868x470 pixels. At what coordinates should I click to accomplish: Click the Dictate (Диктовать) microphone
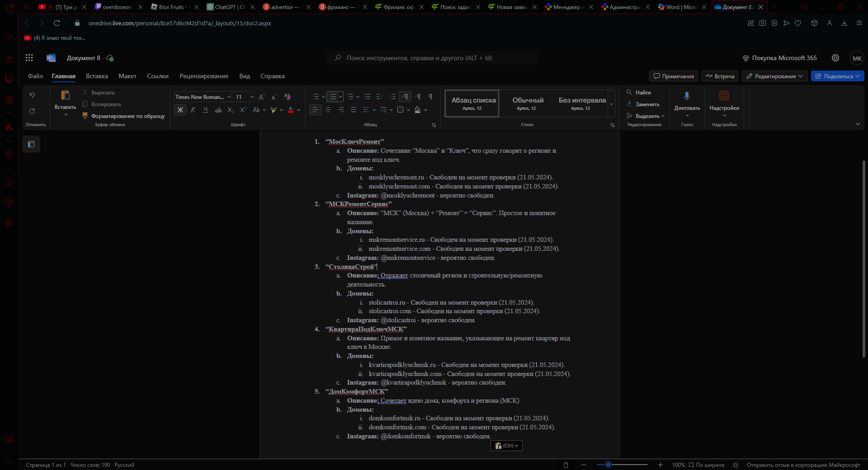687,96
